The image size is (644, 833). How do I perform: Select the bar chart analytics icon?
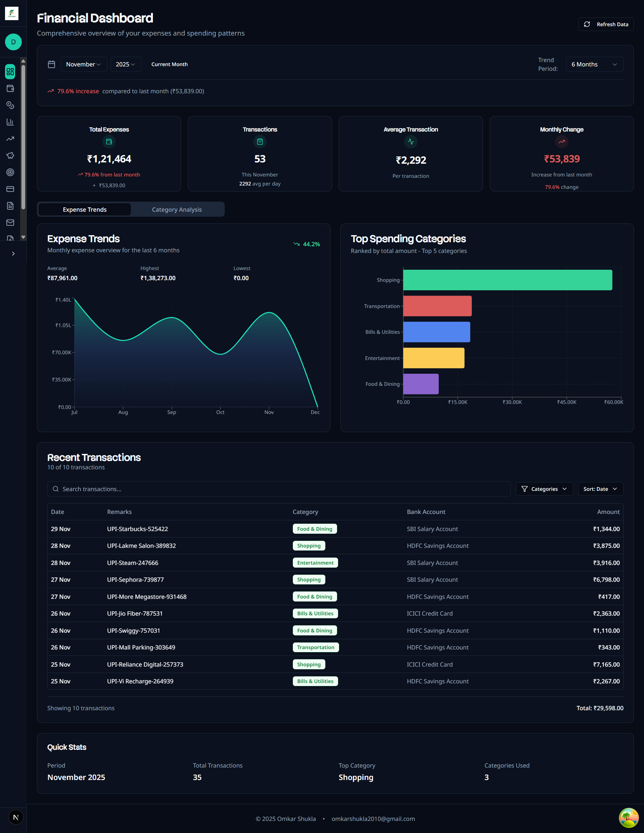pos(10,122)
